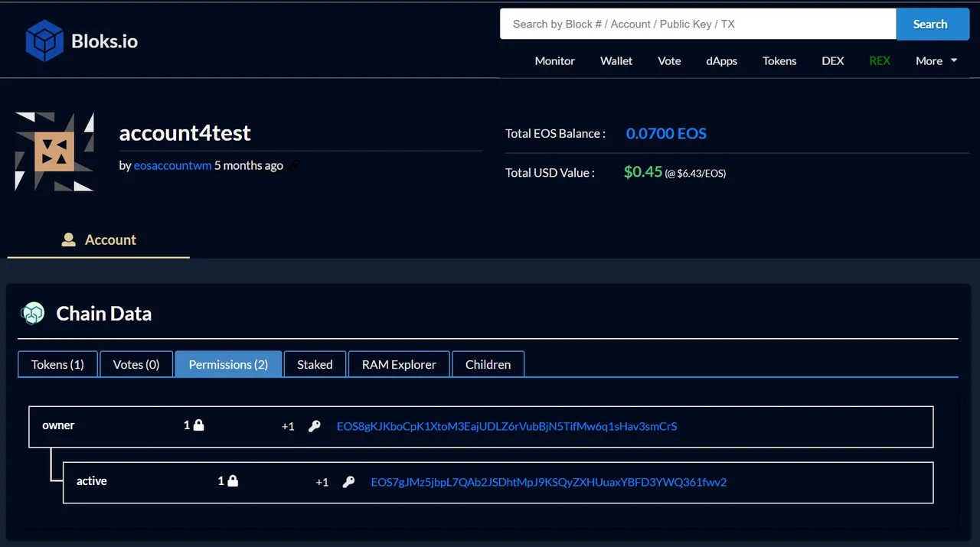
Task: Select the Permissions (2) tab
Action: (228, 364)
